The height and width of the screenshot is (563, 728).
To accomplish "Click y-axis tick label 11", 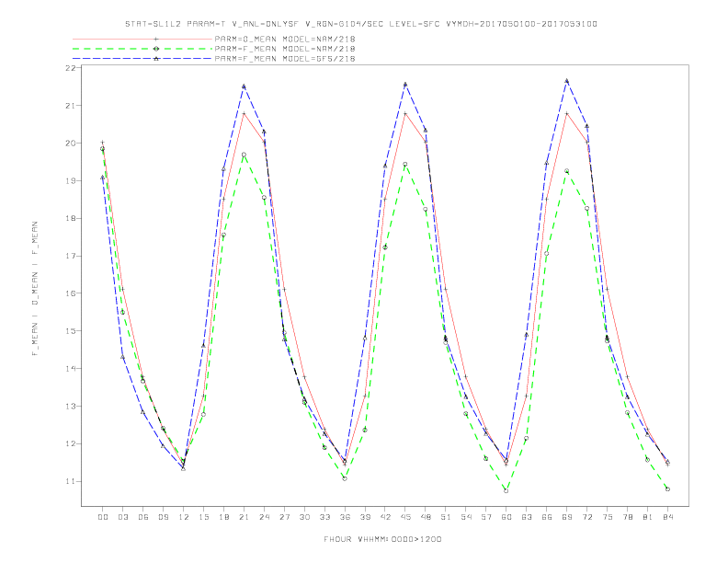I will 70,482.
